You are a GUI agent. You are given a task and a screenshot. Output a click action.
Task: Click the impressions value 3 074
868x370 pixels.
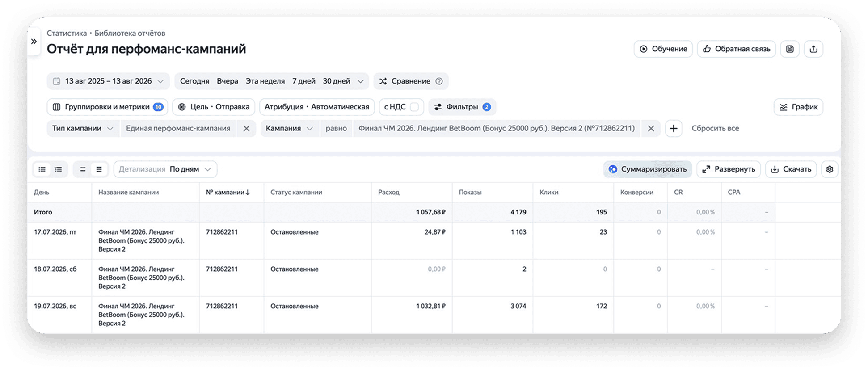(x=518, y=307)
